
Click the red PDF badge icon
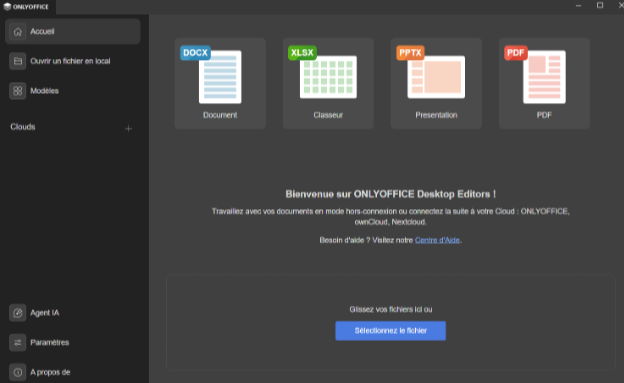tap(516, 53)
